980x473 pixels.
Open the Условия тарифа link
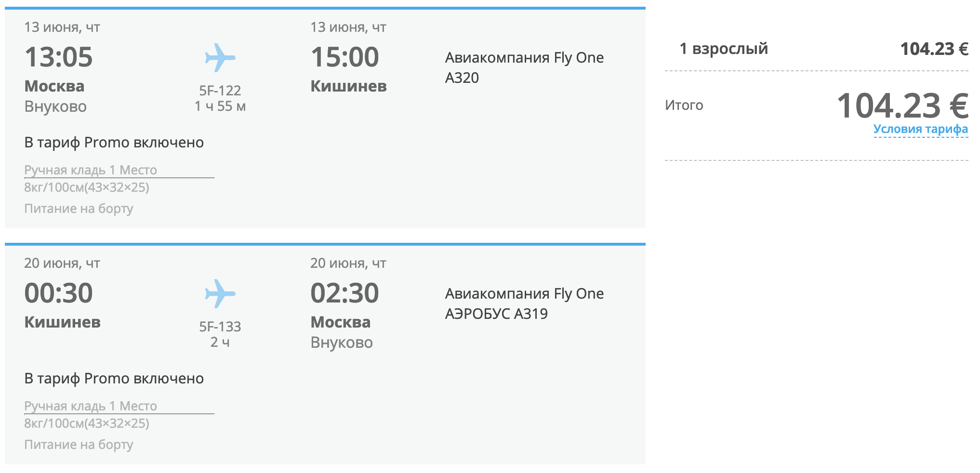pos(920,129)
